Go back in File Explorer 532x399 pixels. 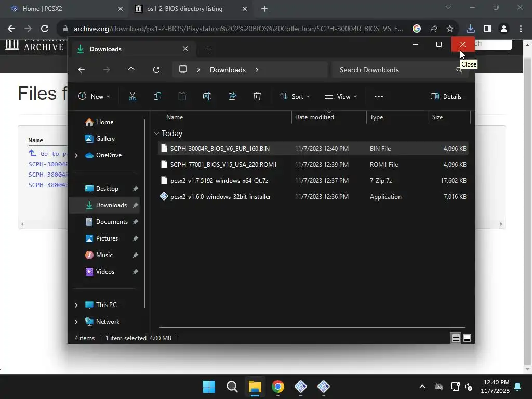coord(82,70)
